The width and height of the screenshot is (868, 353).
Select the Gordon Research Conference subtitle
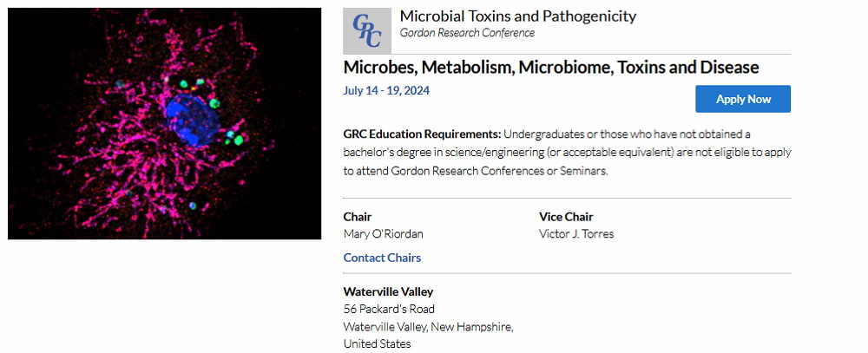point(467,33)
